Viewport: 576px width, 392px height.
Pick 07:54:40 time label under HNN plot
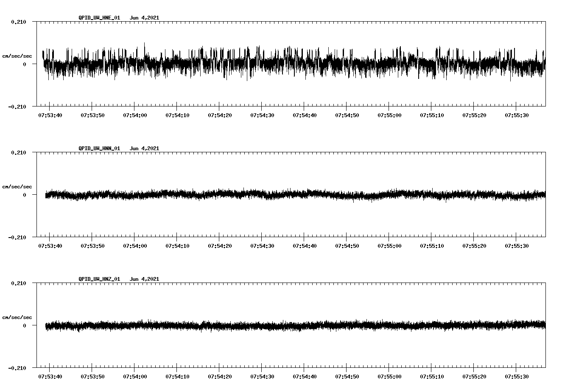[x=305, y=246]
